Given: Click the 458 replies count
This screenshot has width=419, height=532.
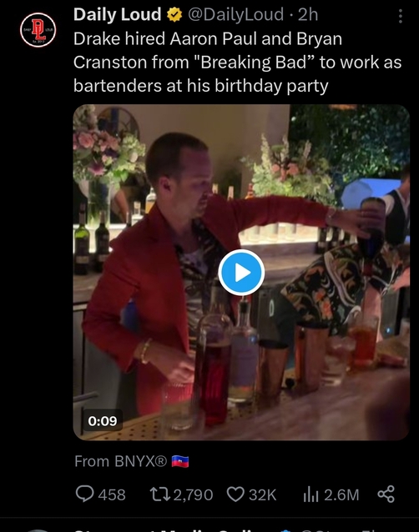Looking at the screenshot, I should pos(112,494).
